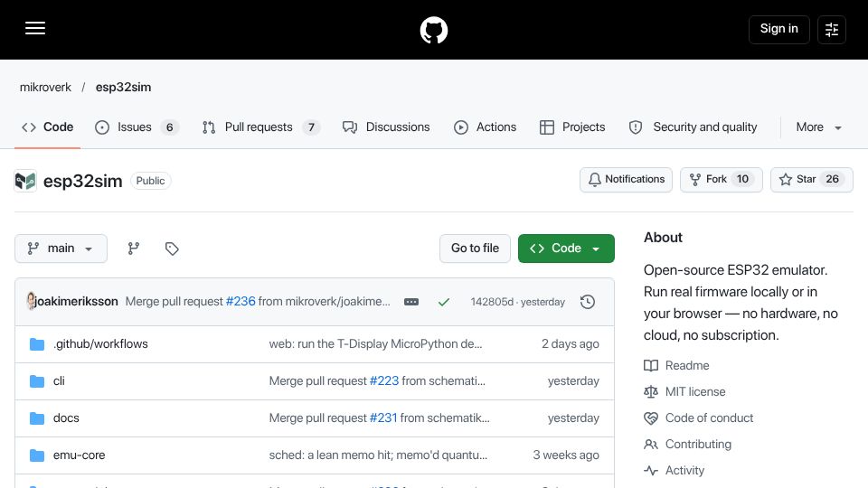Open the .github/workflows folder

100,344
